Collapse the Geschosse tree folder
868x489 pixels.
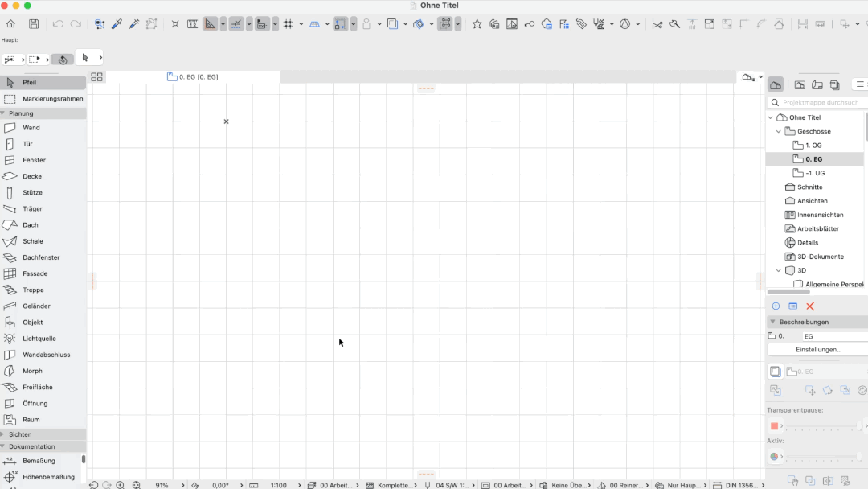tap(779, 131)
